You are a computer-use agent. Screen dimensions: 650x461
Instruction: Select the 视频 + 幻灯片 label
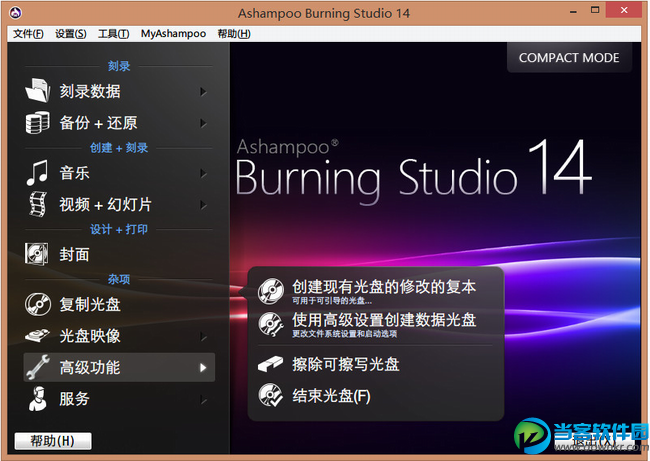(x=106, y=204)
